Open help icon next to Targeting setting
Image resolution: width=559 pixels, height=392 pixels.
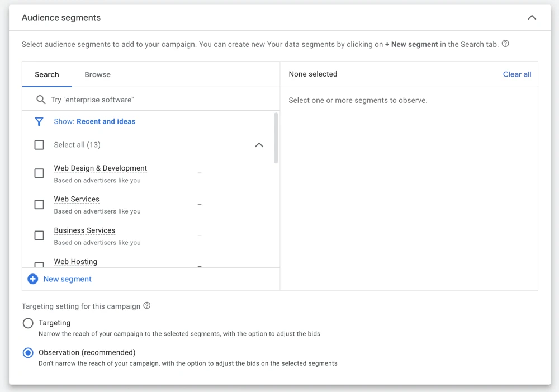coord(147,306)
